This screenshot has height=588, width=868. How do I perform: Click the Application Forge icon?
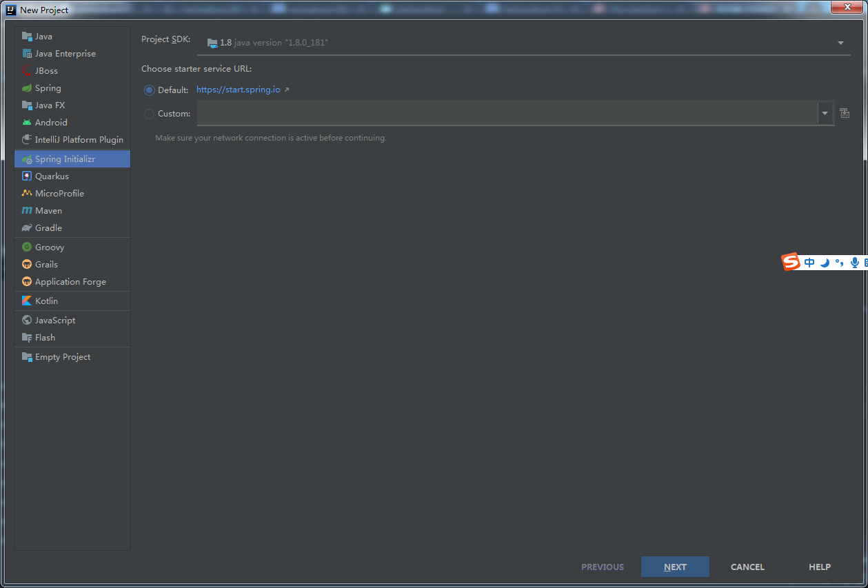[x=27, y=282]
